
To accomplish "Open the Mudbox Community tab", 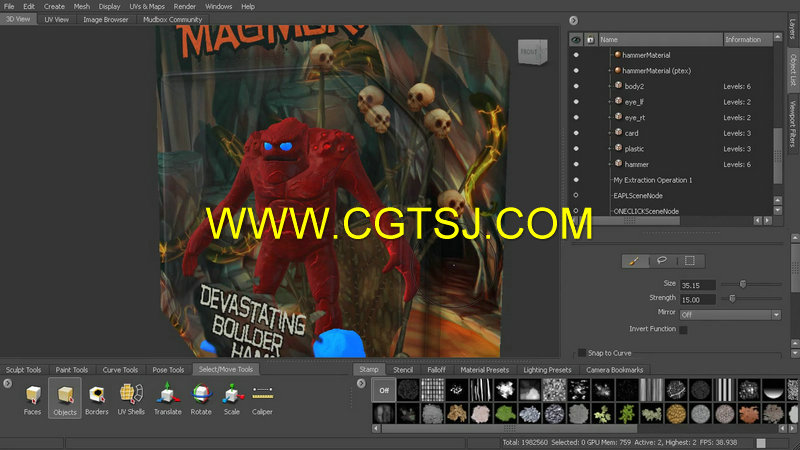I will (172, 19).
